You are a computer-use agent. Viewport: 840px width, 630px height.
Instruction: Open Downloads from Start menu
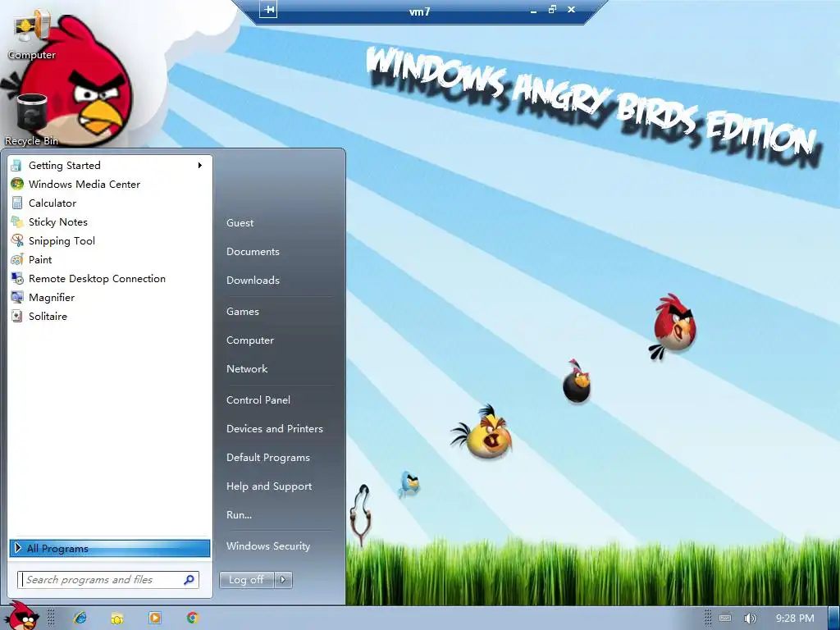point(253,281)
